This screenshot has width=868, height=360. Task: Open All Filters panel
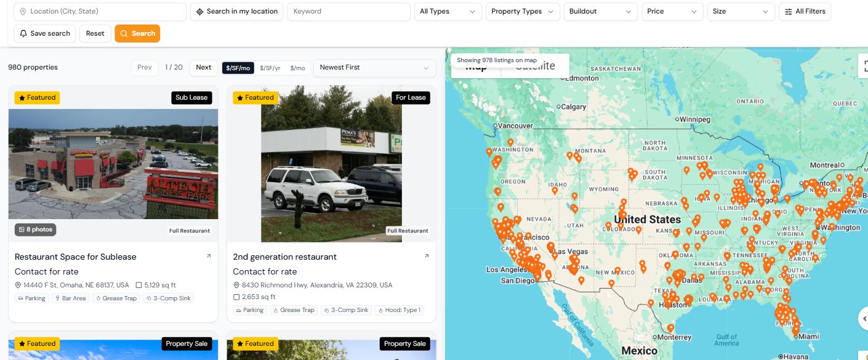(x=805, y=12)
